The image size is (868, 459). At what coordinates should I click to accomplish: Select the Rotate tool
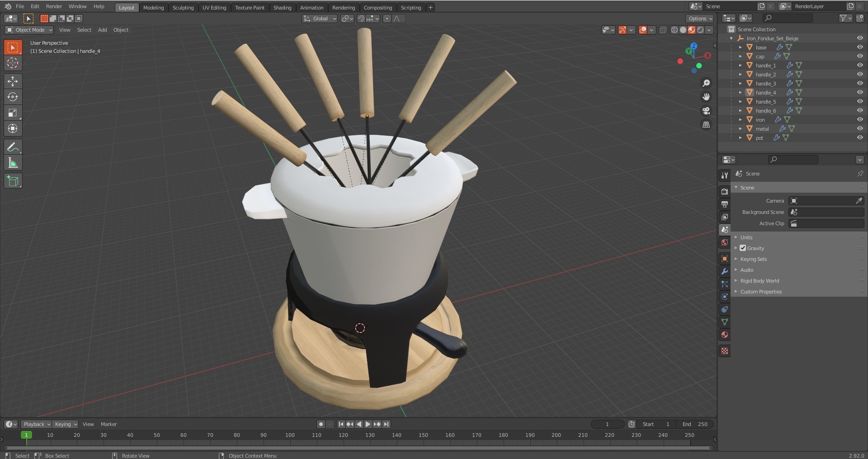(x=13, y=97)
